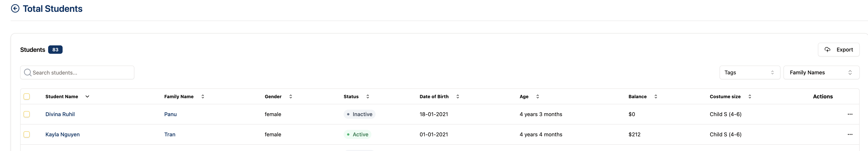Viewport: 868px width, 151px height.
Task: Click the Search students input field
Action: pos(81,73)
